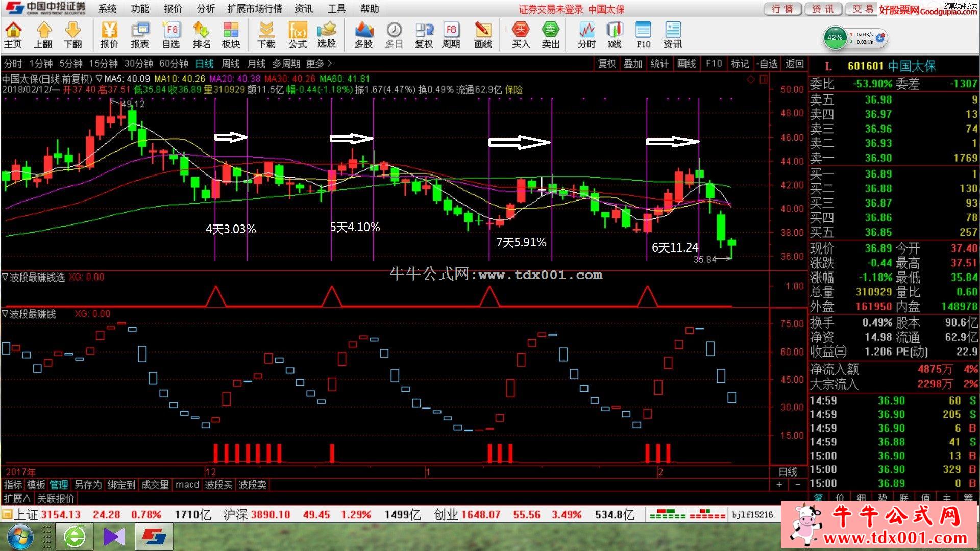Select the macd indicator tab
Image resolution: width=980 pixels, height=551 pixels.
click(x=187, y=485)
